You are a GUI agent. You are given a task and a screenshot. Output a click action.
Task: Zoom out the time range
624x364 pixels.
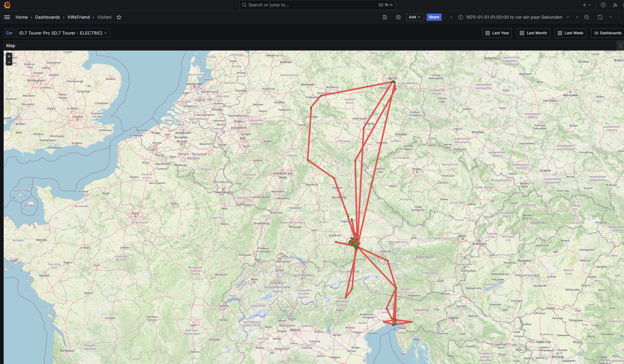click(x=586, y=17)
